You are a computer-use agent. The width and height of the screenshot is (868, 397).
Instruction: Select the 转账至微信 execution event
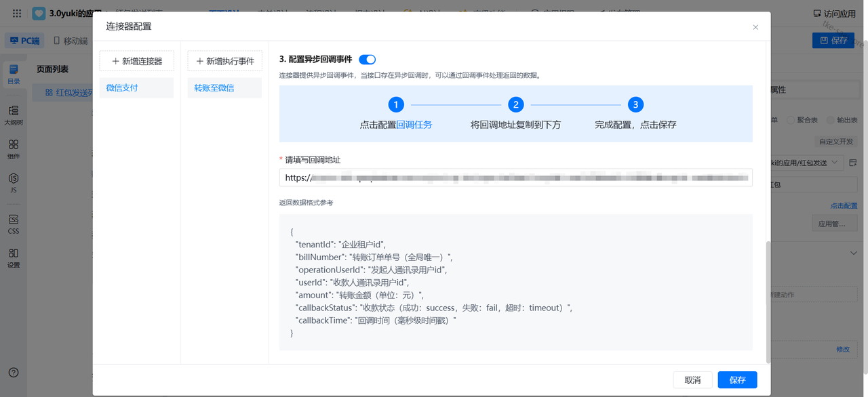[224, 87]
